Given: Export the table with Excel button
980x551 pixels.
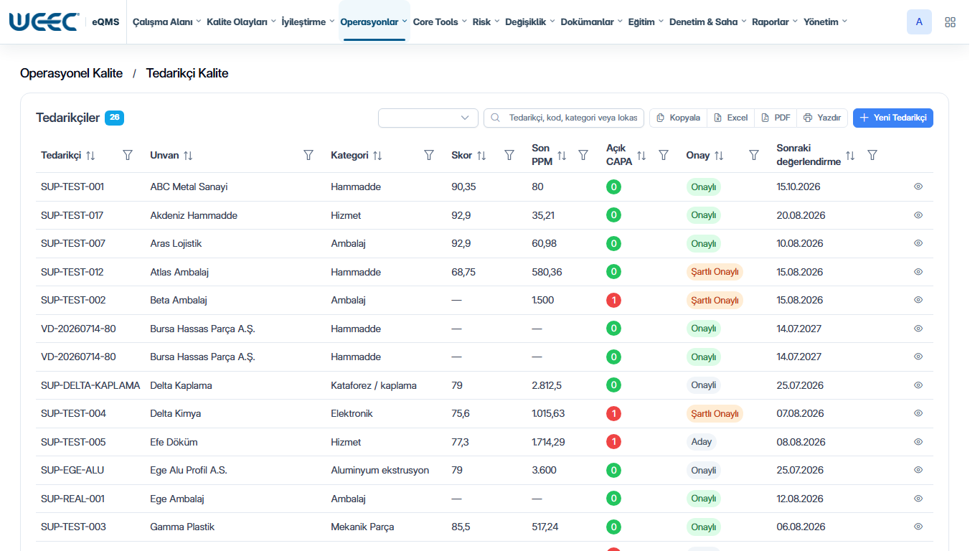Looking at the screenshot, I should click(x=730, y=118).
